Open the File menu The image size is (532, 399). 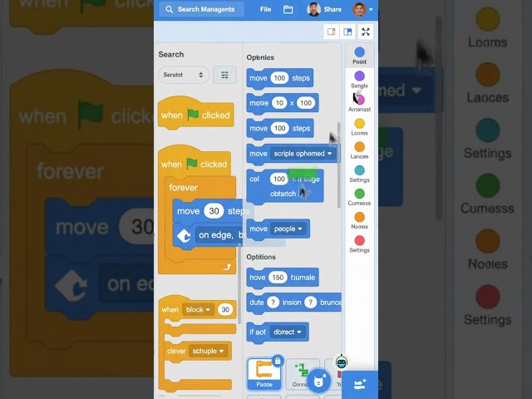(x=265, y=9)
